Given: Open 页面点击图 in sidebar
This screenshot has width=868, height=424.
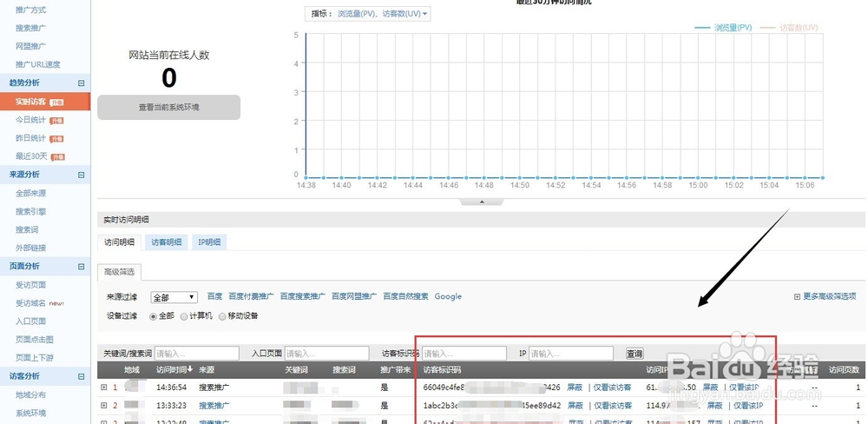Looking at the screenshot, I should pyautogui.click(x=35, y=339).
